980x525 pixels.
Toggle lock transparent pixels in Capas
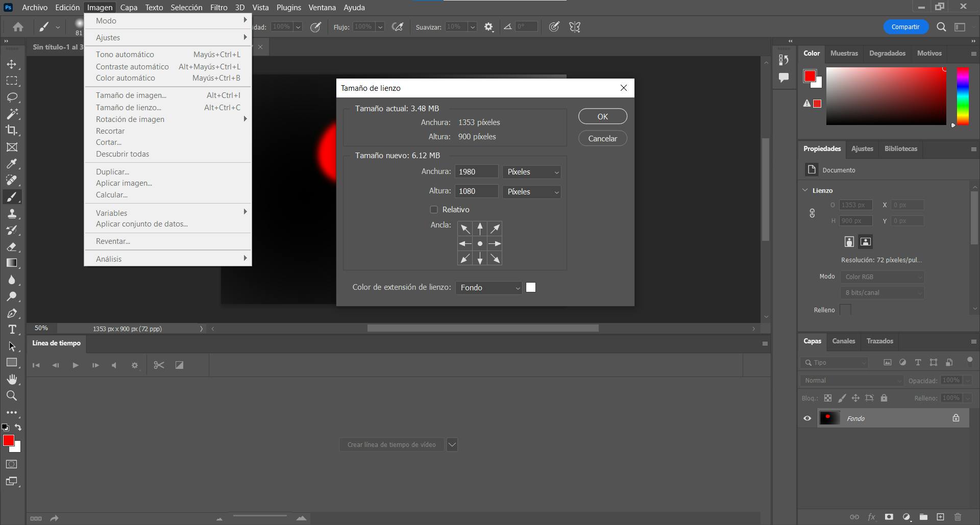828,398
